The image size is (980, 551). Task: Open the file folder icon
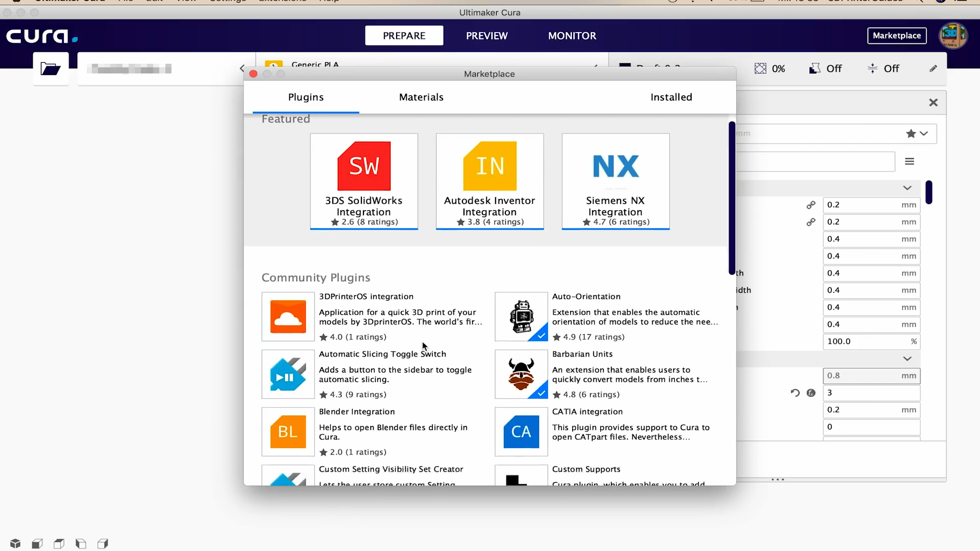(51, 68)
